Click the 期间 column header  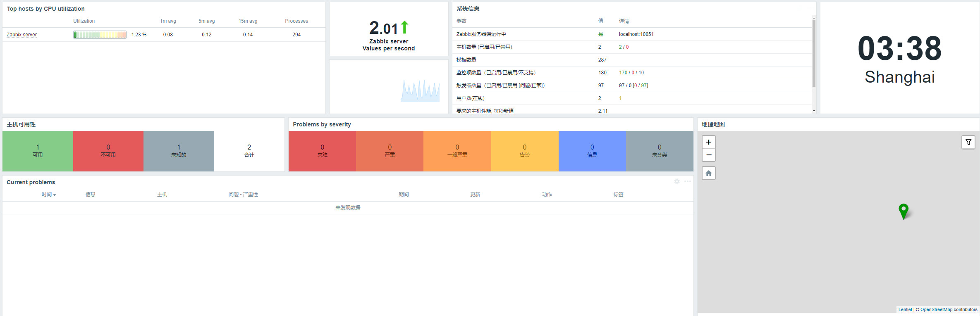coord(404,195)
